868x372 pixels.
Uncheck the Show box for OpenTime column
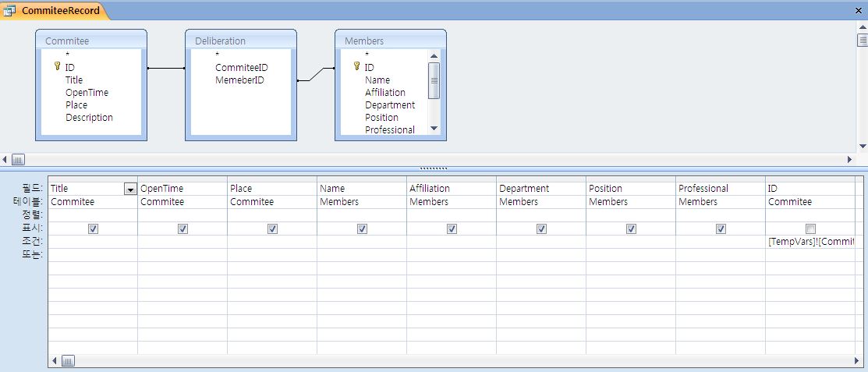(x=182, y=229)
